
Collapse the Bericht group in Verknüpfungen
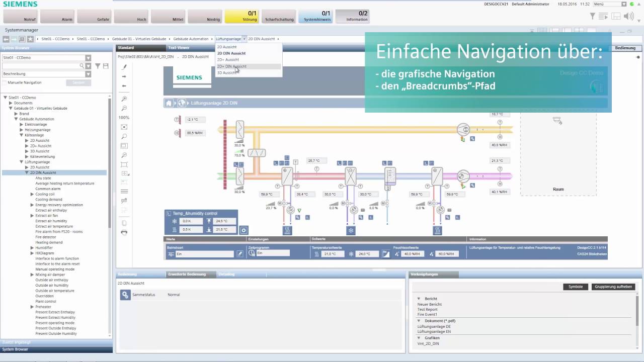point(419,299)
